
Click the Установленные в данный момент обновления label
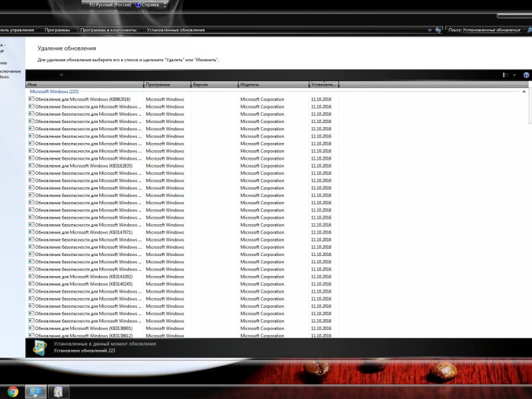[105, 344]
